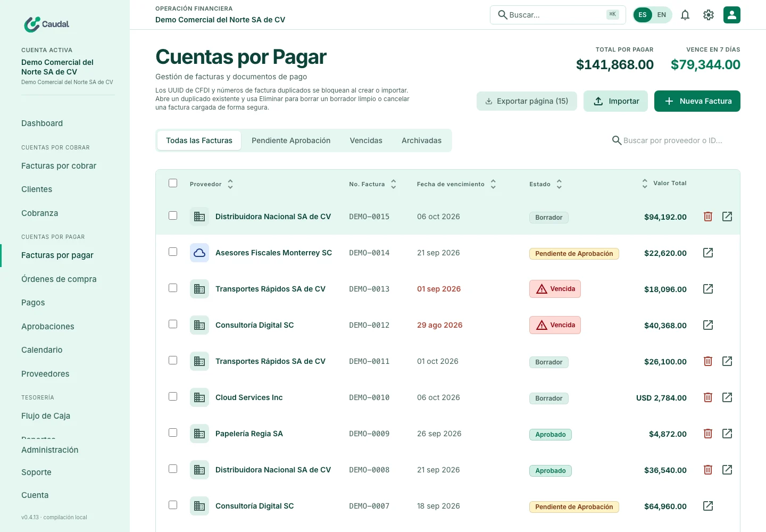Mark checkbox for invoice DEMO-0008
This screenshot has height=532, width=766.
[173, 469]
